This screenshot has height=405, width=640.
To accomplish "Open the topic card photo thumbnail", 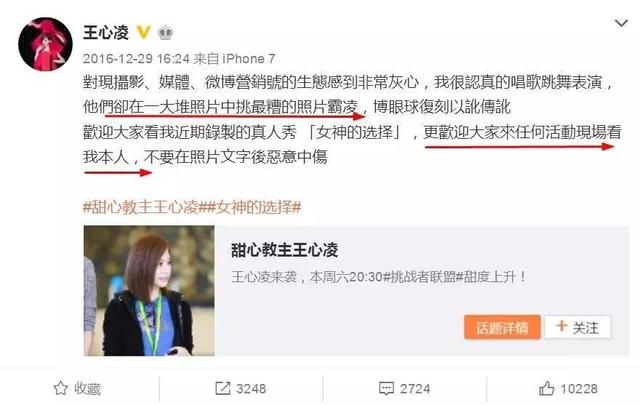I will click(149, 291).
